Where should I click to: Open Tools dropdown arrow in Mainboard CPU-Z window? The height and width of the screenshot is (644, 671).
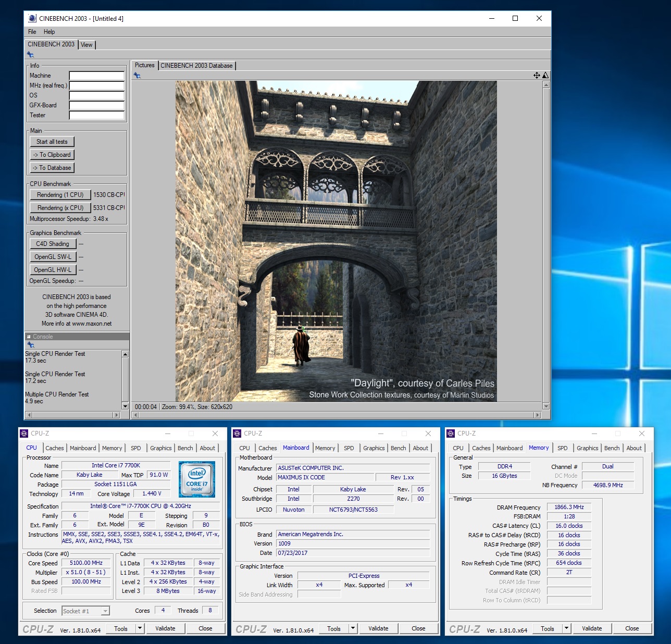(353, 628)
